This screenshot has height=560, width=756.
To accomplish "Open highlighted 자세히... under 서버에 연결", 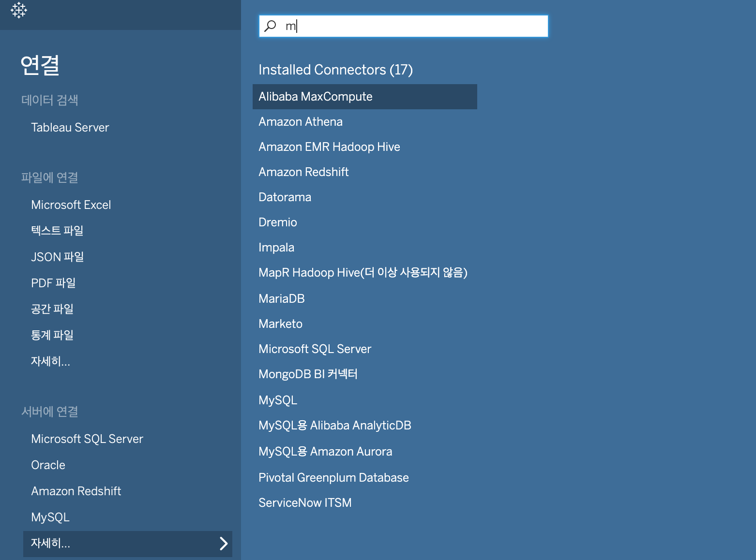I will point(128,544).
